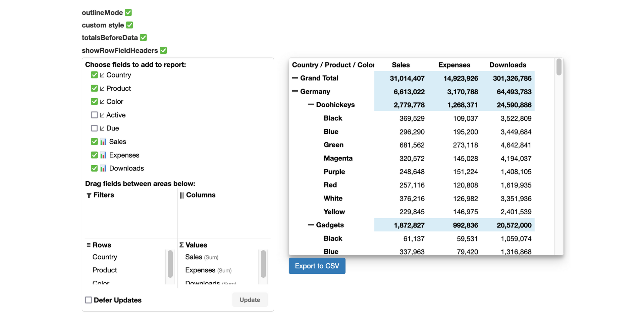Collapse the Grand Total row
The image size is (644, 330).
point(295,78)
